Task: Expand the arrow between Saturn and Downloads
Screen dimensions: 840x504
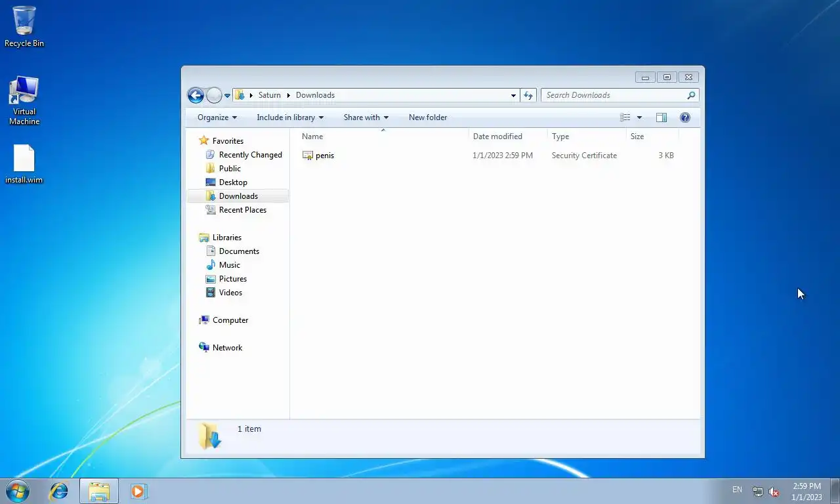Action: tap(288, 95)
